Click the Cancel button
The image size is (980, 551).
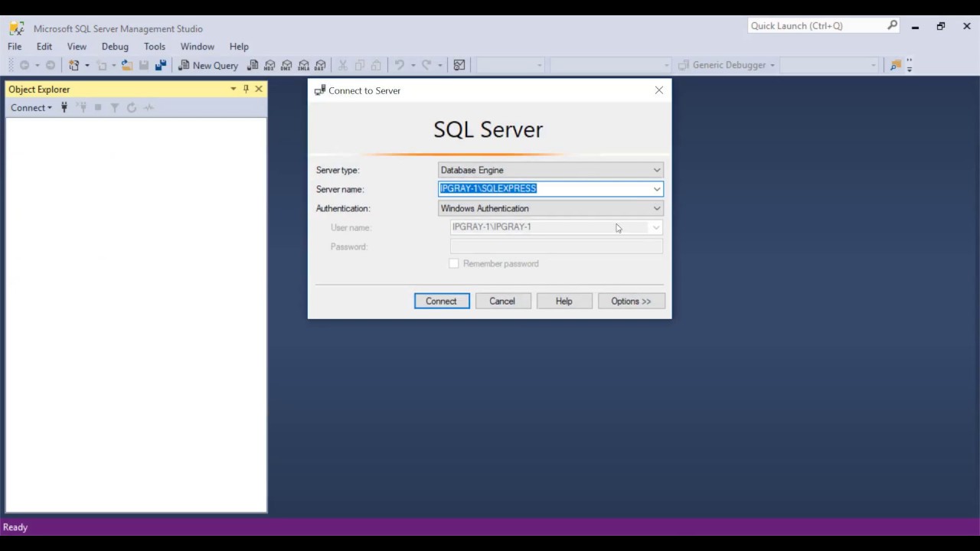pos(502,301)
